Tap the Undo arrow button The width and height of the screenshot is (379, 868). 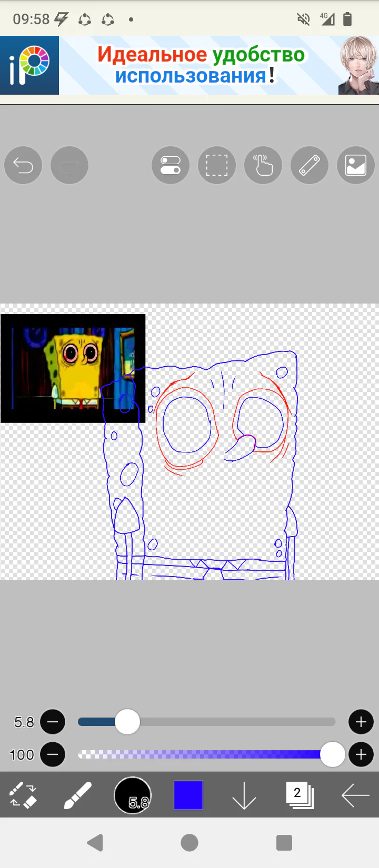point(23,165)
